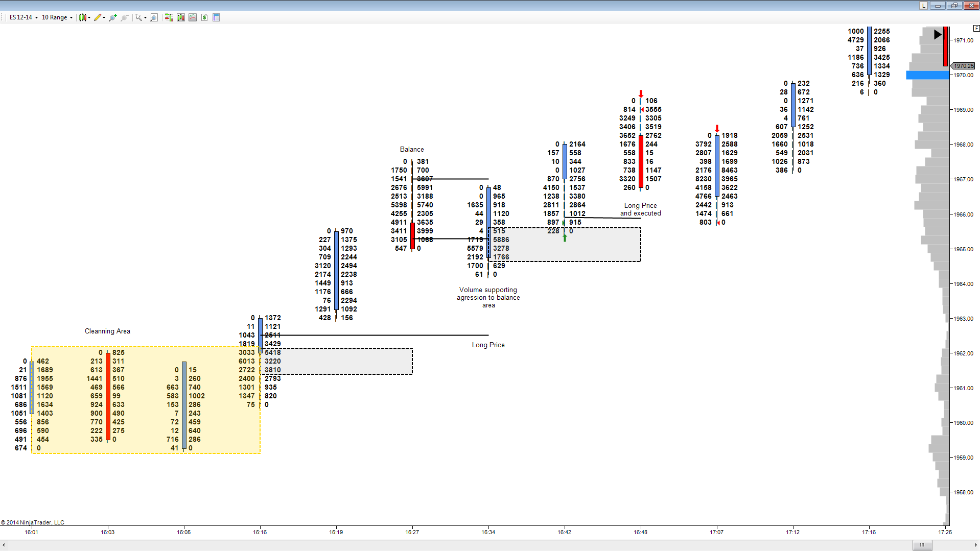
Task: Click the 6013 volume cell
Action: pos(247,361)
